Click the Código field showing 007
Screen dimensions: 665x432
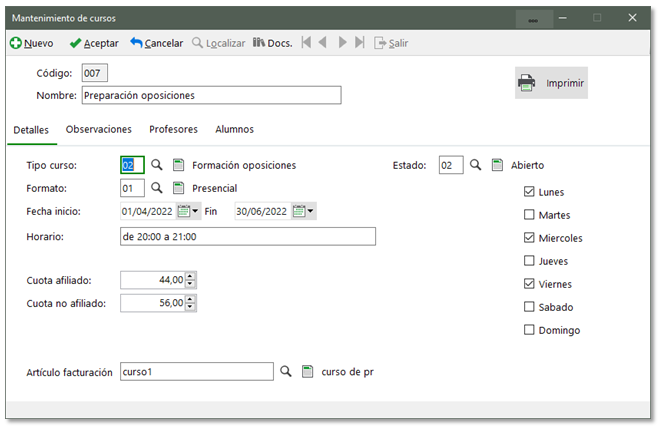(95, 73)
